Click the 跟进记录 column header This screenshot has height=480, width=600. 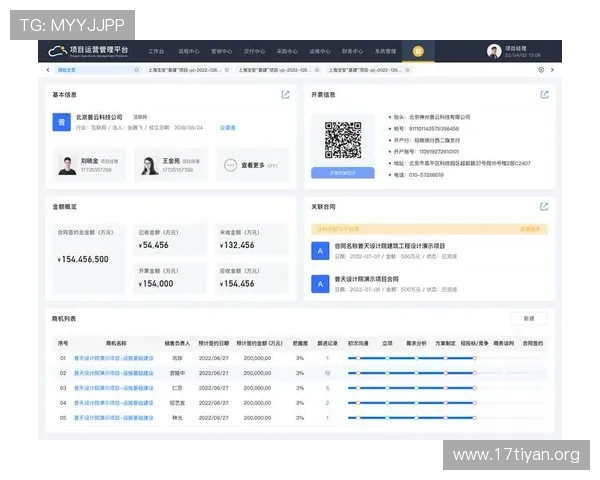click(328, 343)
